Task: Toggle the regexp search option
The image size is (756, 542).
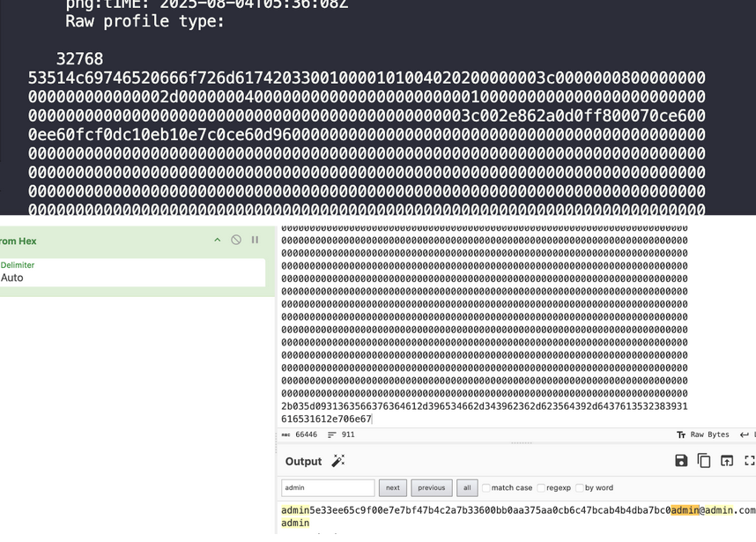Action: click(541, 487)
